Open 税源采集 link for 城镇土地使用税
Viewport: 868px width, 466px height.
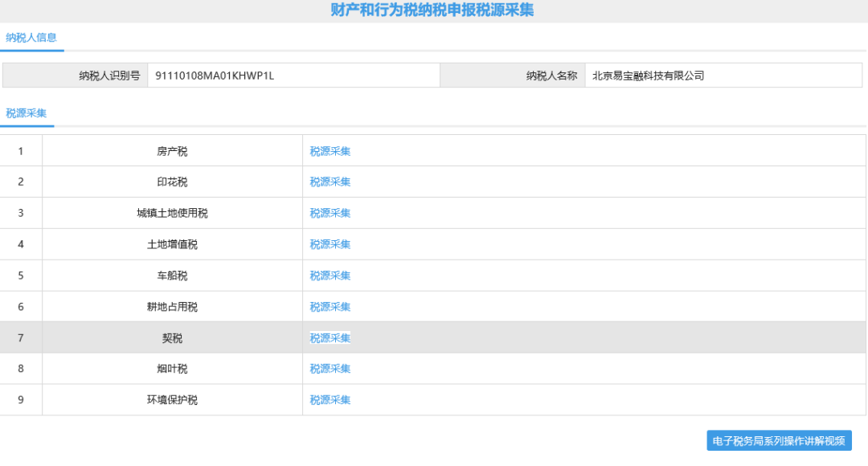[x=330, y=213]
